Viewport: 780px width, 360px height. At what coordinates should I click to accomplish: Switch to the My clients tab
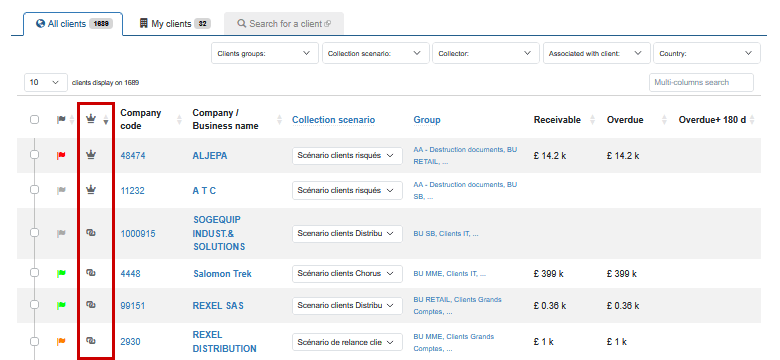click(175, 24)
